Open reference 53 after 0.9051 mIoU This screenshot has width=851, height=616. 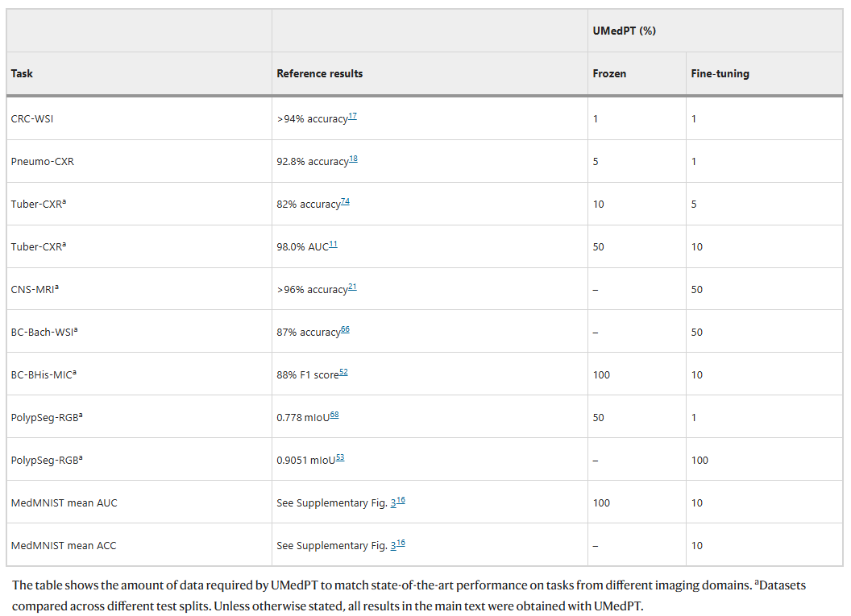coord(340,458)
